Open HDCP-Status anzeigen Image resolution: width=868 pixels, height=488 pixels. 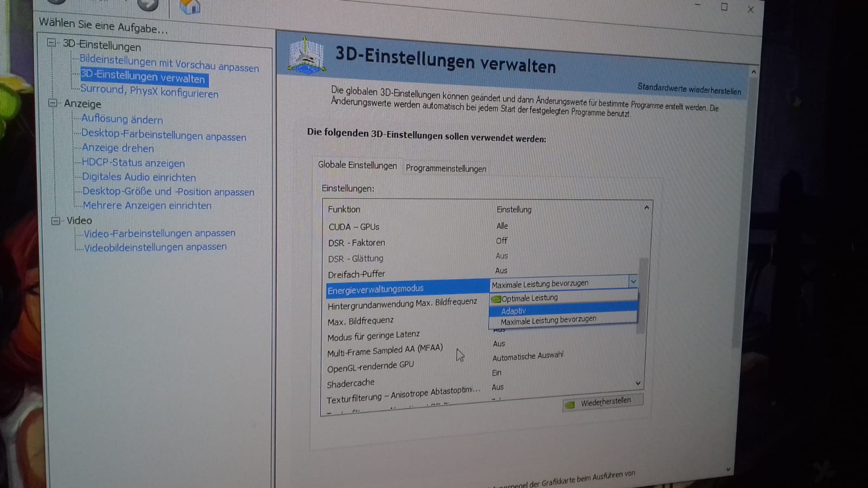point(133,163)
